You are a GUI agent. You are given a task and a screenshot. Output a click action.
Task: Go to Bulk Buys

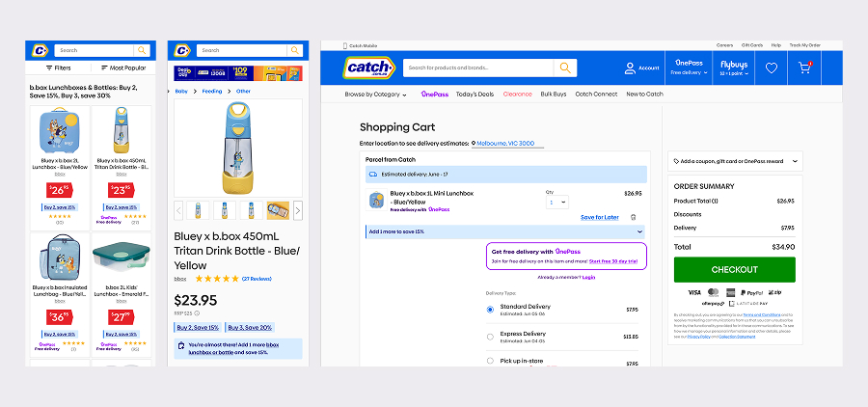[554, 95]
